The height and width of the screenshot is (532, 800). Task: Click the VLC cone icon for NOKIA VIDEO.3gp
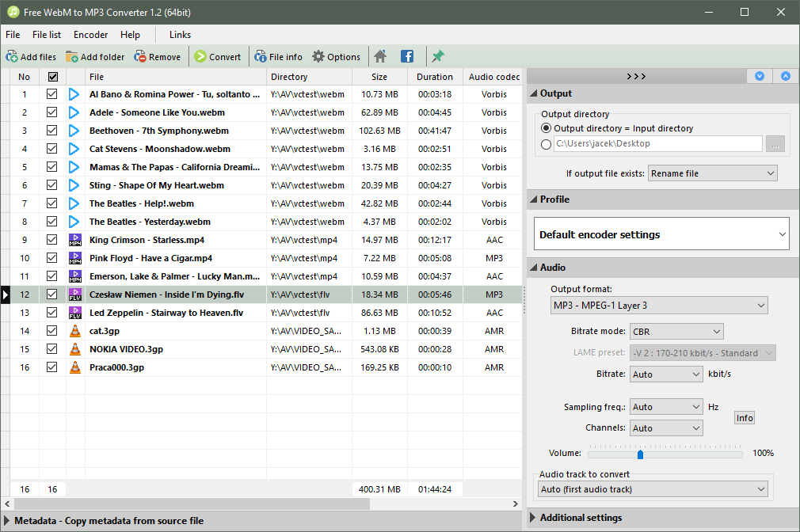pos(75,349)
